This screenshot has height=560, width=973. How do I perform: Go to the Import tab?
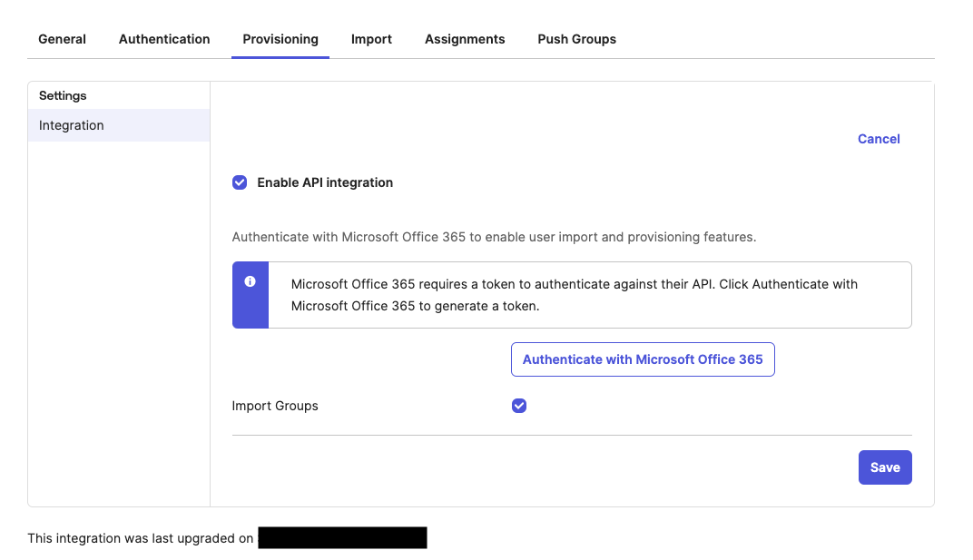pos(371,39)
